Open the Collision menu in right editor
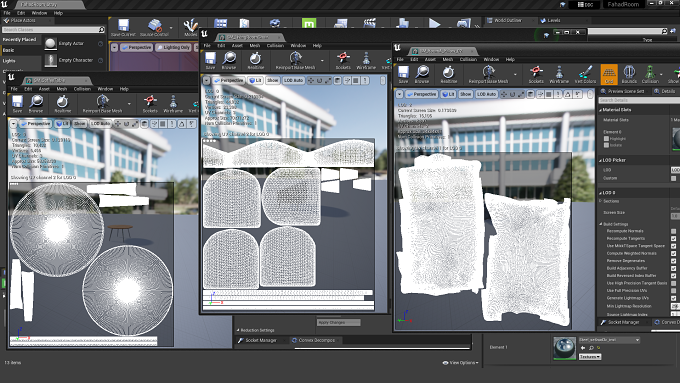 pyautogui.click(x=468, y=59)
